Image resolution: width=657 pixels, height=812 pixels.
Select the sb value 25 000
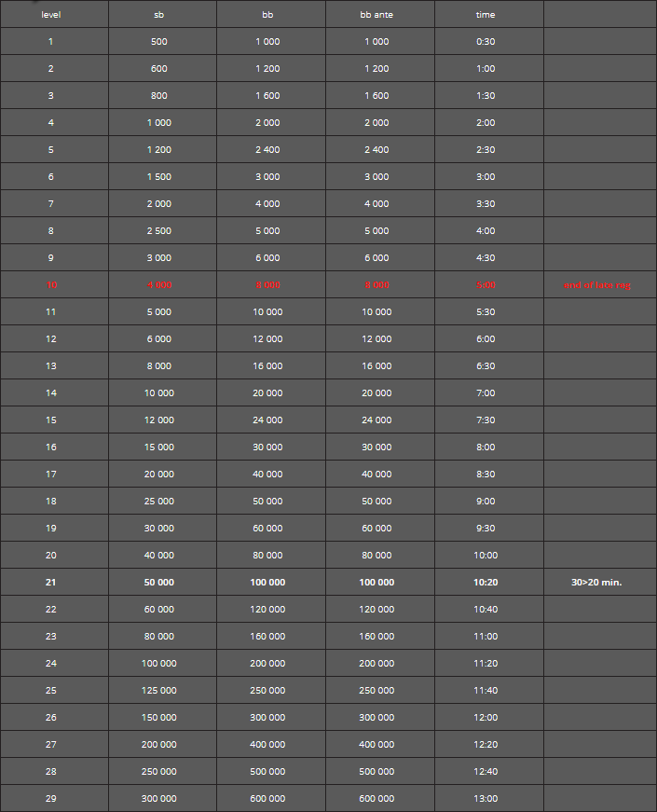tap(159, 502)
